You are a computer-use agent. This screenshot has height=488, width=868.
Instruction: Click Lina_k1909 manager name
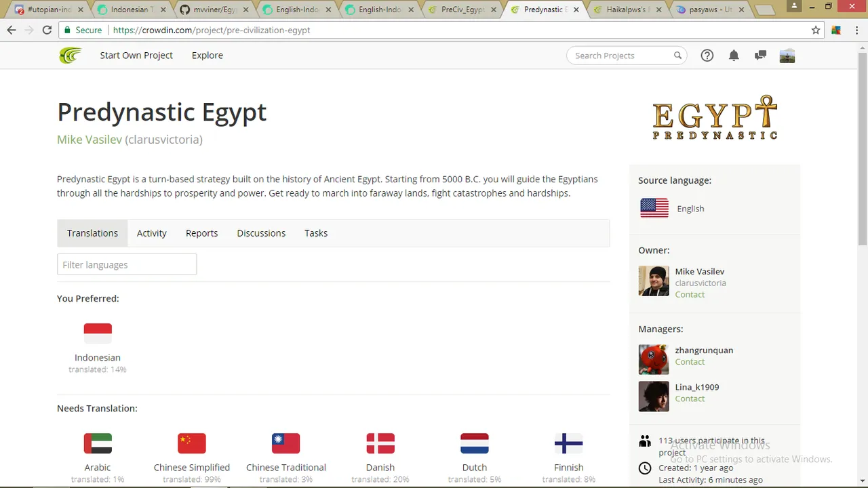697,387
